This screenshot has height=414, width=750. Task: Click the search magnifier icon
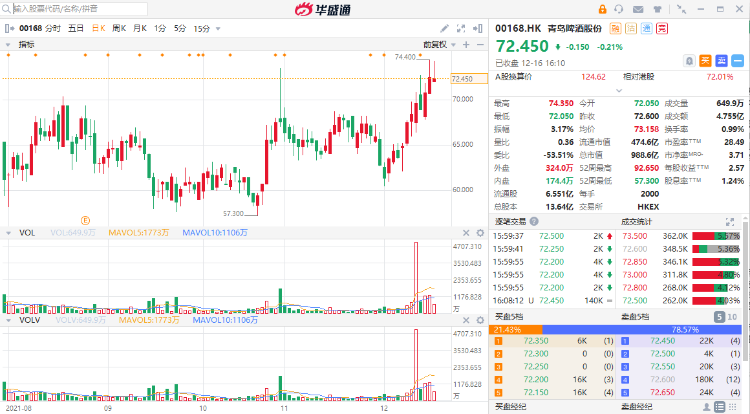(6, 9)
